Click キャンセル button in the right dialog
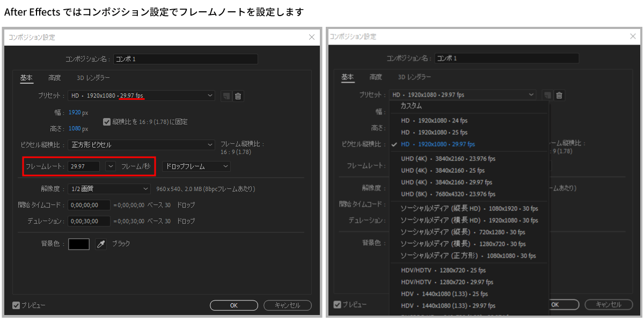The width and height of the screenshot is (644, 322). click(609, 304)
